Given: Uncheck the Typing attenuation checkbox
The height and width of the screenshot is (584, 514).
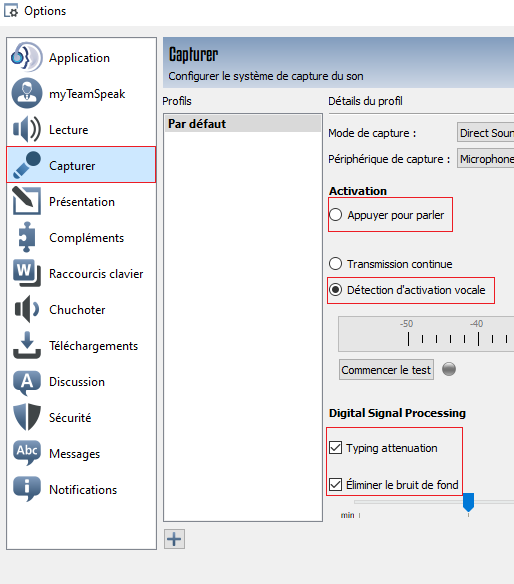Looking at the screenshot, I should 336,448.
